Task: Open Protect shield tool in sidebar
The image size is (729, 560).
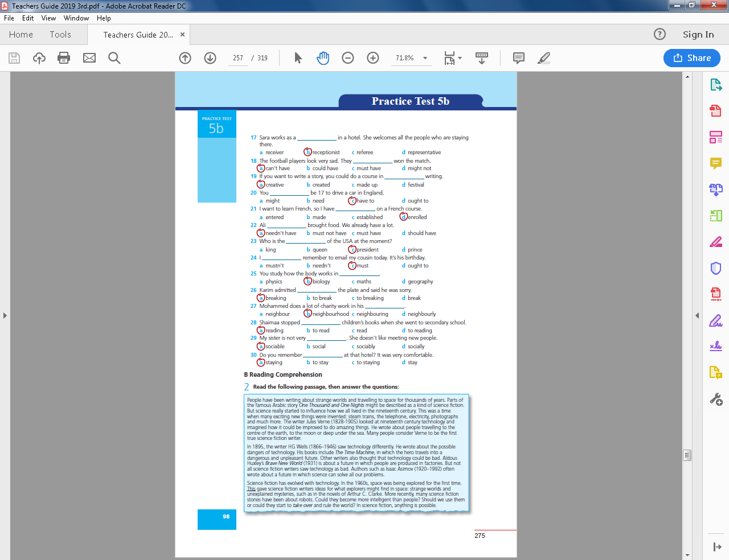Action: pos(716,268)
